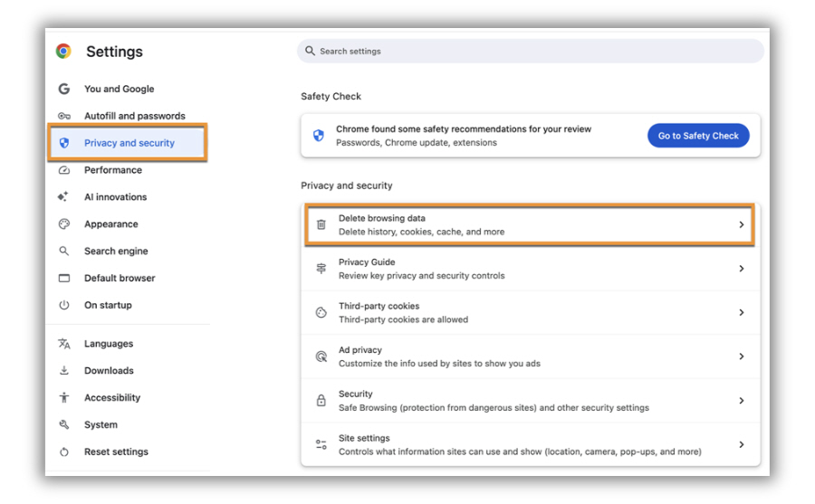Click the Ad privacy target icon
This screenshot has height=504, width=815.
(x=321, y=357)
